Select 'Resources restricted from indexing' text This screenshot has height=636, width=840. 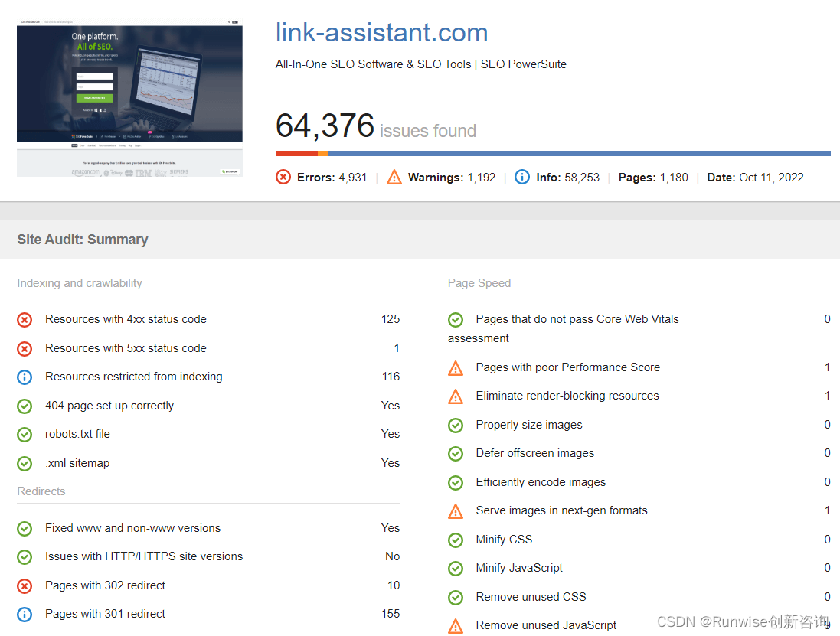tap(133, 377)
